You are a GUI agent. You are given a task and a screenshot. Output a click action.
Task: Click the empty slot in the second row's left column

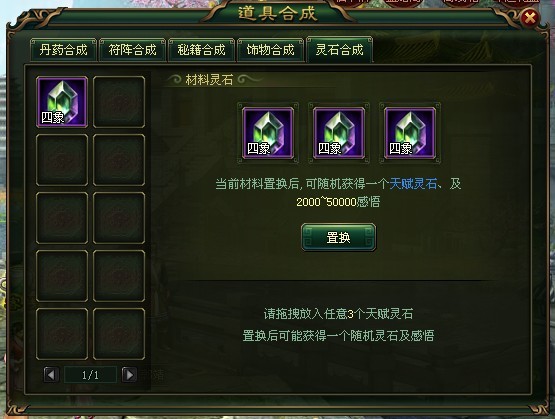click(62, 160)
